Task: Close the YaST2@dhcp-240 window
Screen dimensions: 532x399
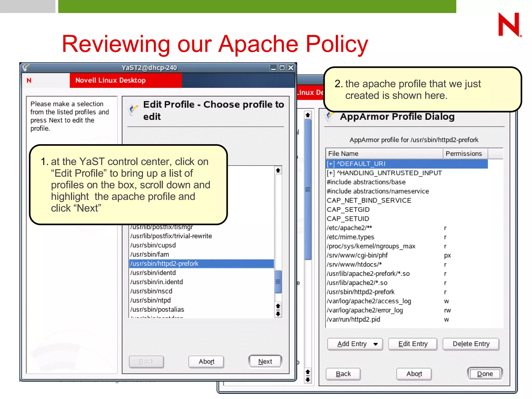Action: click(291, 68)
